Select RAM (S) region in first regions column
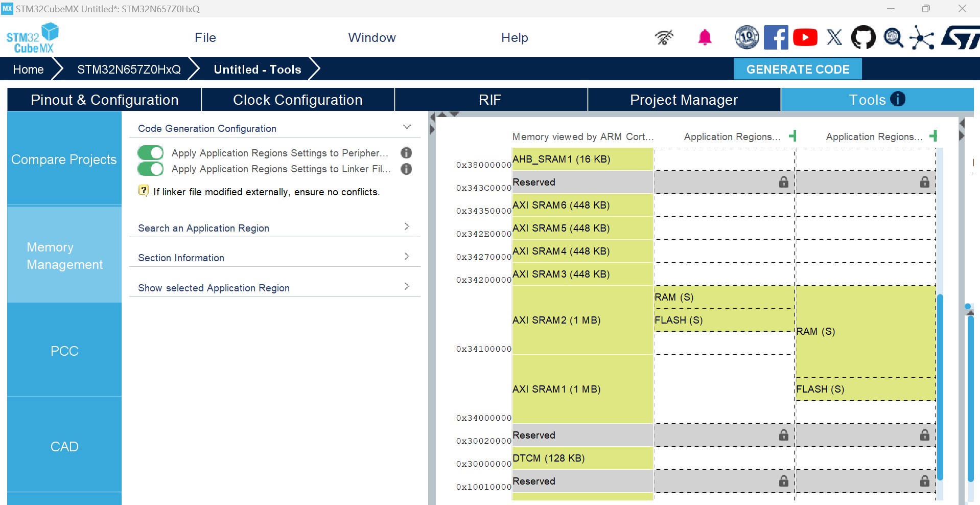 724,297
